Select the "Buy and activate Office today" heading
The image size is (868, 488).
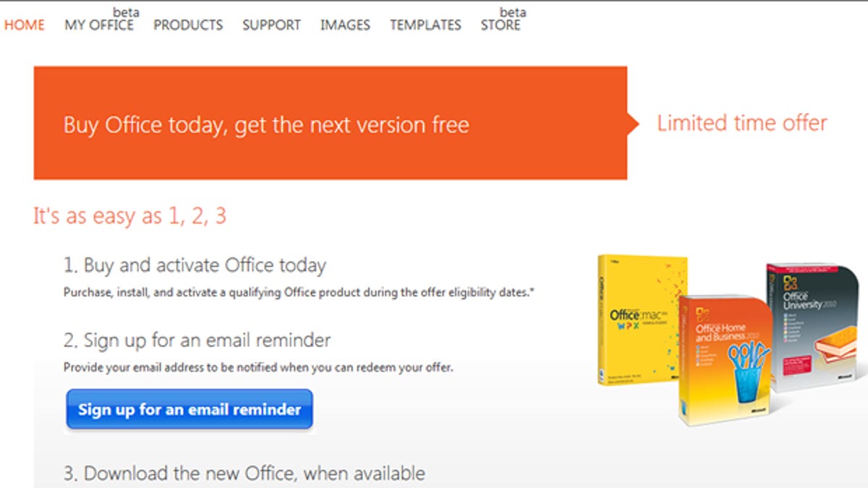(x=195, y=265)
